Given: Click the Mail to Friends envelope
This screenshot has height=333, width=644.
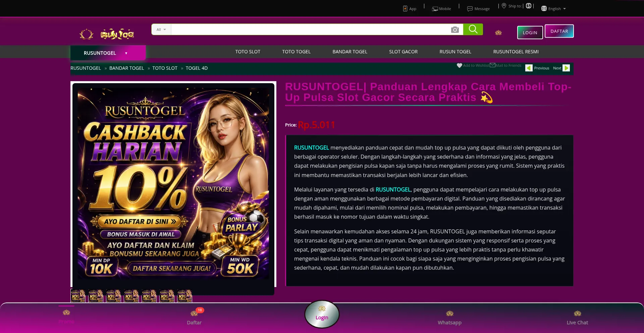Looking at the screenshot, I should [x=492, y=65].
